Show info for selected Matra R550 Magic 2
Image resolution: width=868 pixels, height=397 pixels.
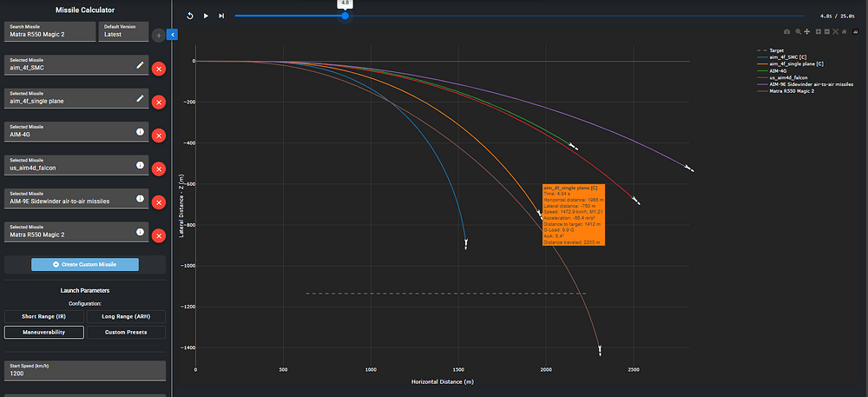(x=140, y=231)
